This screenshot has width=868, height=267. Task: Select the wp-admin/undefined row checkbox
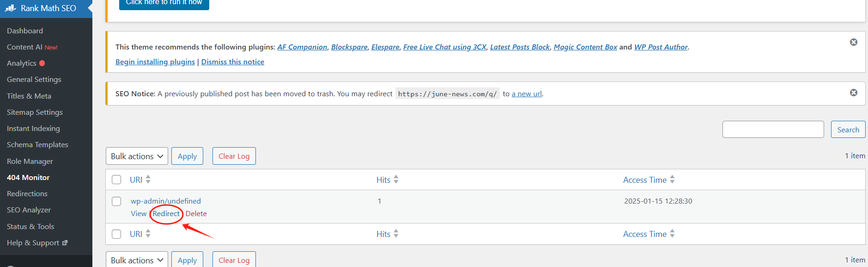116,201
